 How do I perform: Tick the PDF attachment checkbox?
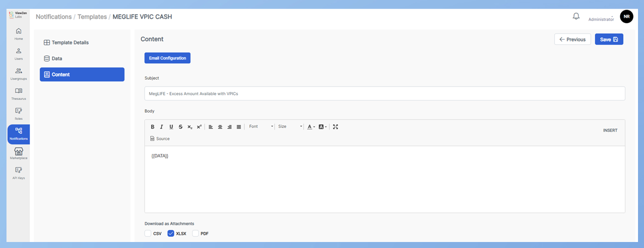195,233
